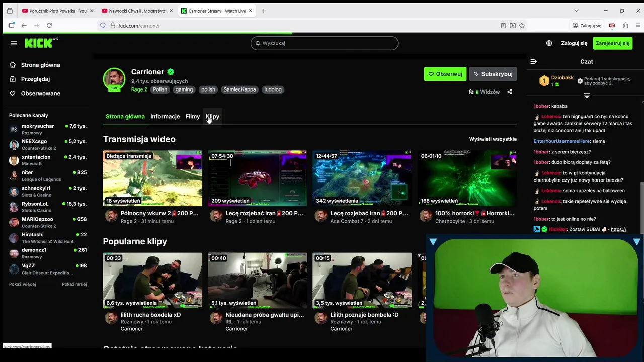Switch to the Filmy tab
This screenshot has width=644, height=362.
(193, 116)
